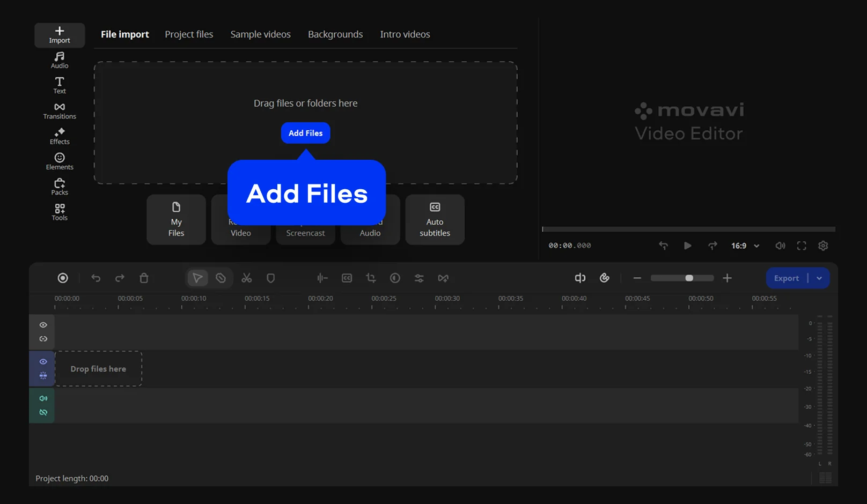
Task: Open the Export options dropdown arrow
Action: (x=819, y=278)
